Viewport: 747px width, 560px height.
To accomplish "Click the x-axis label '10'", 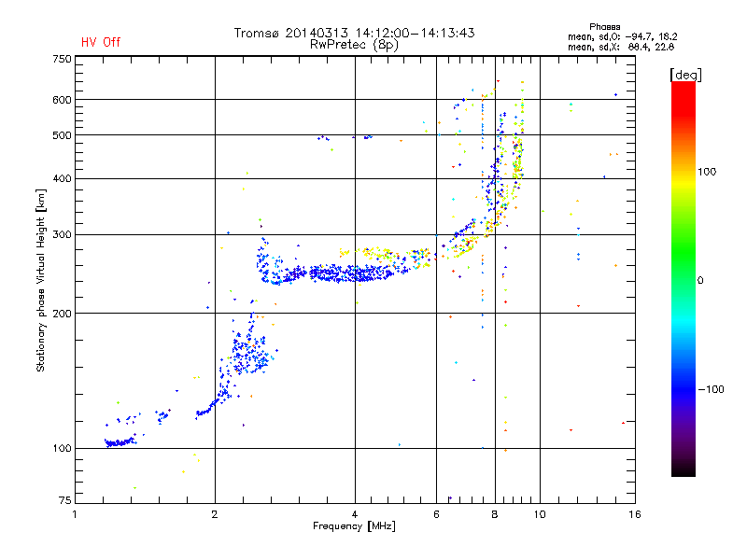I will coord(540,514).
